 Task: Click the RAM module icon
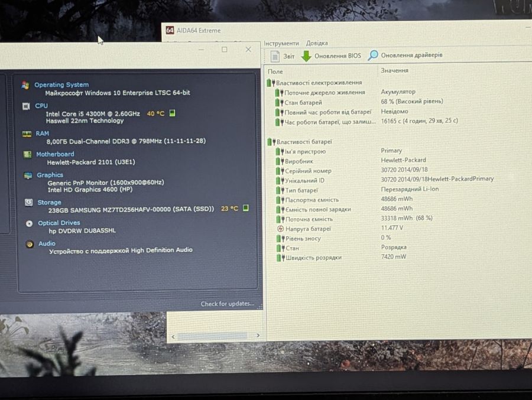coord(27,134)
